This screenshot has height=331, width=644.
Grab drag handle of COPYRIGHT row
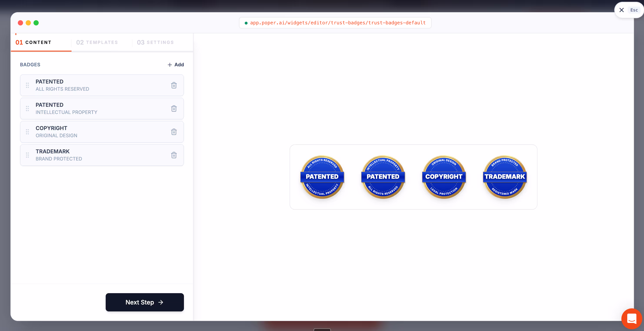[x=27, y=132]
